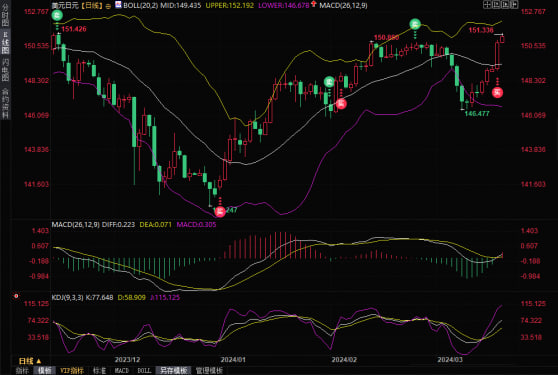Switch to 分时图 in the left sidebar
558x375 pixels.
pyautogui.click(x=5, y=14)
